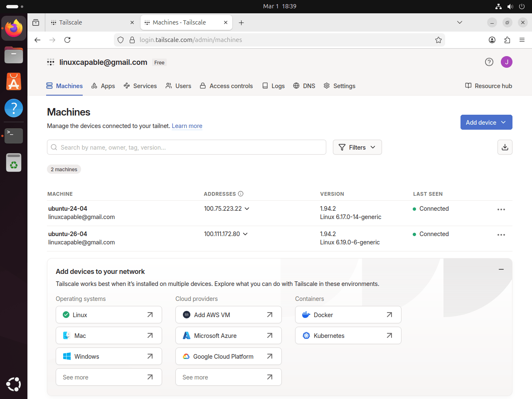Open the Tailscale apps grid icon
Image resolution: width=532 pixels, height=399 pixels.
(51, 62)
